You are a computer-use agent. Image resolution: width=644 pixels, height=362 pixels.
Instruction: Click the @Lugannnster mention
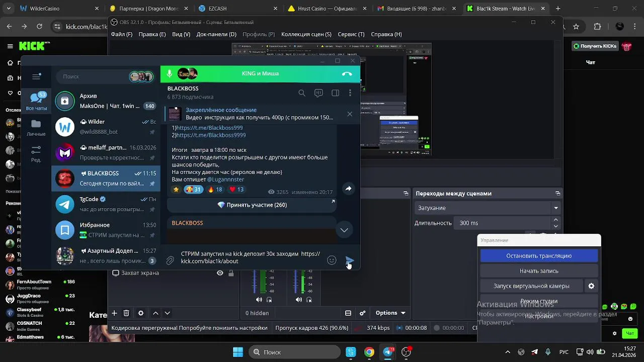pos(225,179)
